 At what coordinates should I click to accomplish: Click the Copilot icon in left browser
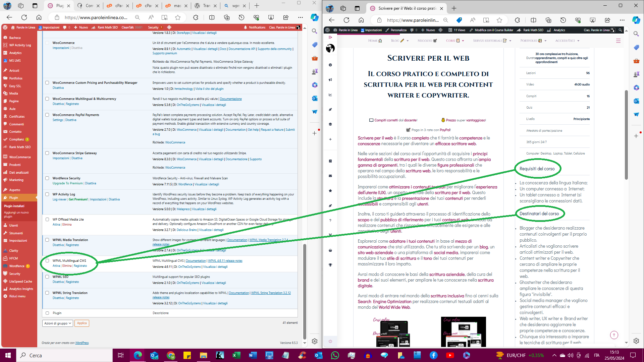314,17
